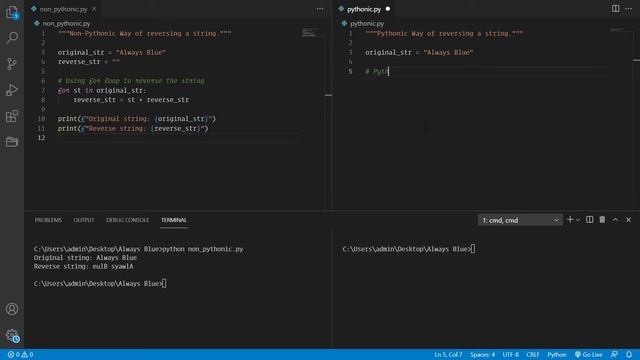Click the right terminal prompt
The width and height of the screenshot is (640, 360).
(409, 249)
